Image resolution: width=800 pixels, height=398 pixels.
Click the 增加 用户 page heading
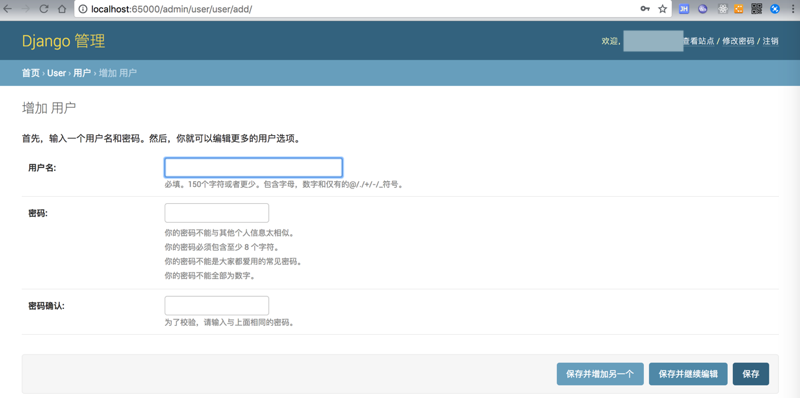[x=49, y=108]
